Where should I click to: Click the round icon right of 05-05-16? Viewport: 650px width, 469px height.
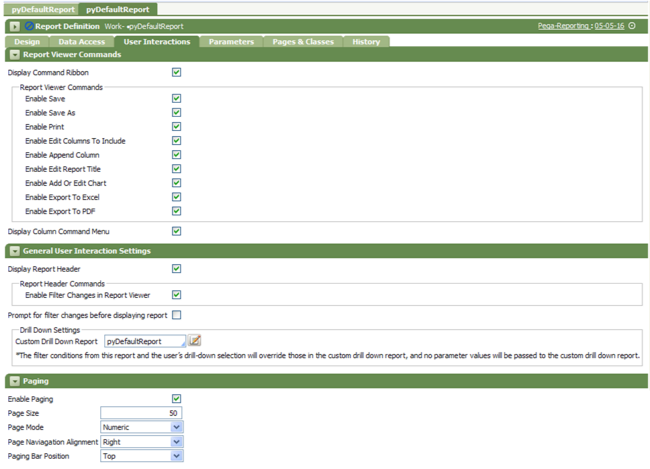[x=632, y=26]
